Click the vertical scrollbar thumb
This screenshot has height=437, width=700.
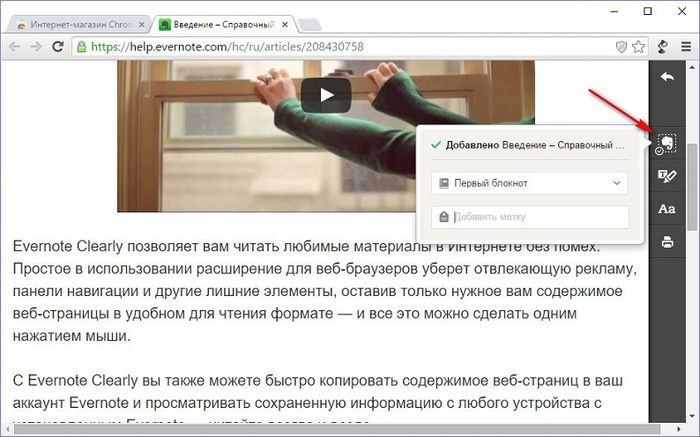(x=692, y=187)
